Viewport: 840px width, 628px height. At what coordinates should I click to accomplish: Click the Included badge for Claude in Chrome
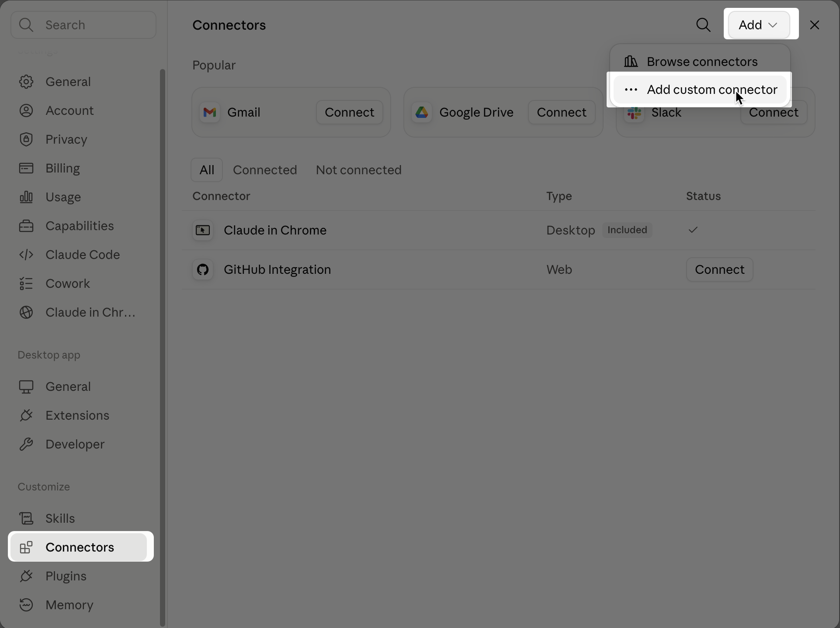coord(627,230)
